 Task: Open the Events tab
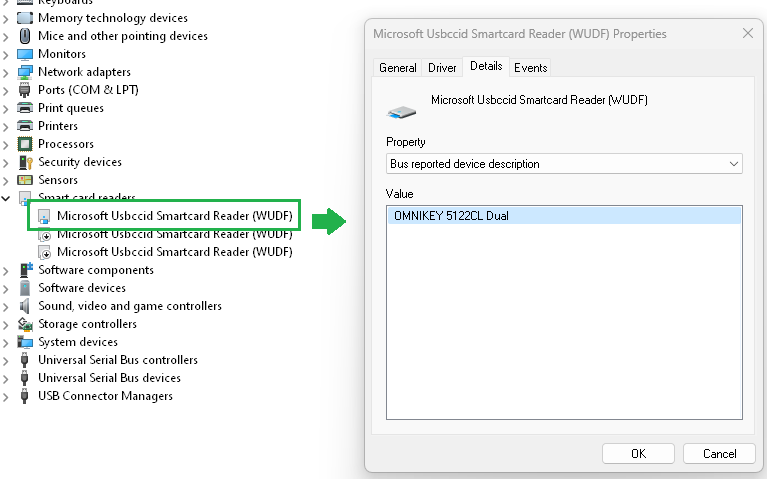[530, 67]
